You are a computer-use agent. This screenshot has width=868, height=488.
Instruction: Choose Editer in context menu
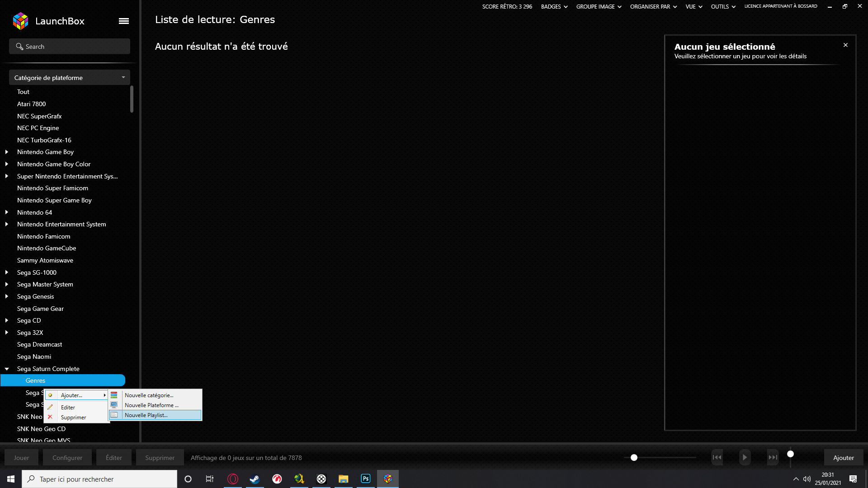point(76,407)
